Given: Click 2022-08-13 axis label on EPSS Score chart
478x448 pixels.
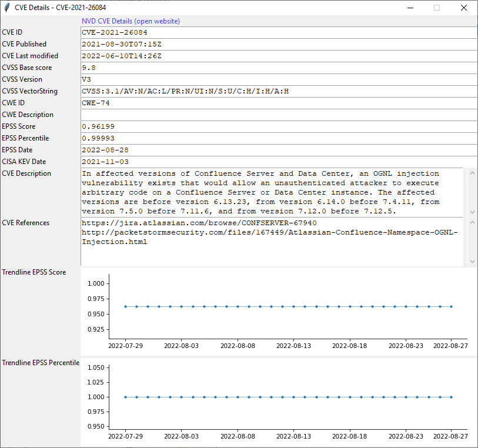Looking at the screenshot, I should click(293, 346).
